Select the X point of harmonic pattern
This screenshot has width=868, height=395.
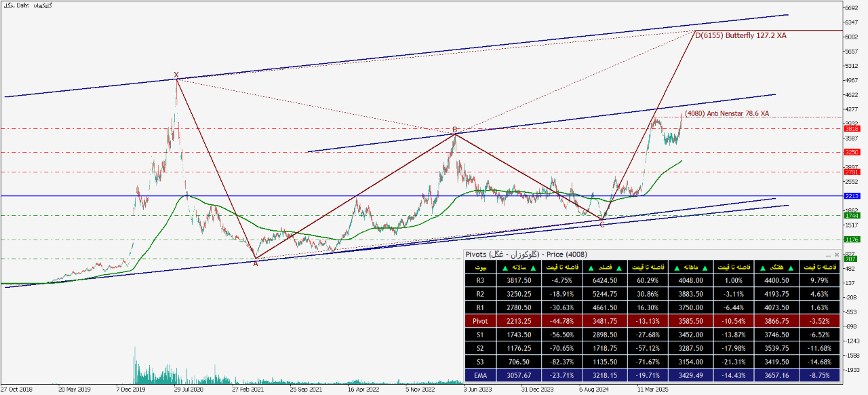pyautogui.click(x=176, y=75)
